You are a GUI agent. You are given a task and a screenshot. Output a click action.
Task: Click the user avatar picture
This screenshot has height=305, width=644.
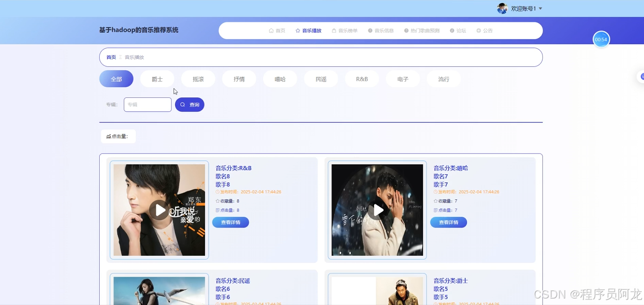point(502,8)
